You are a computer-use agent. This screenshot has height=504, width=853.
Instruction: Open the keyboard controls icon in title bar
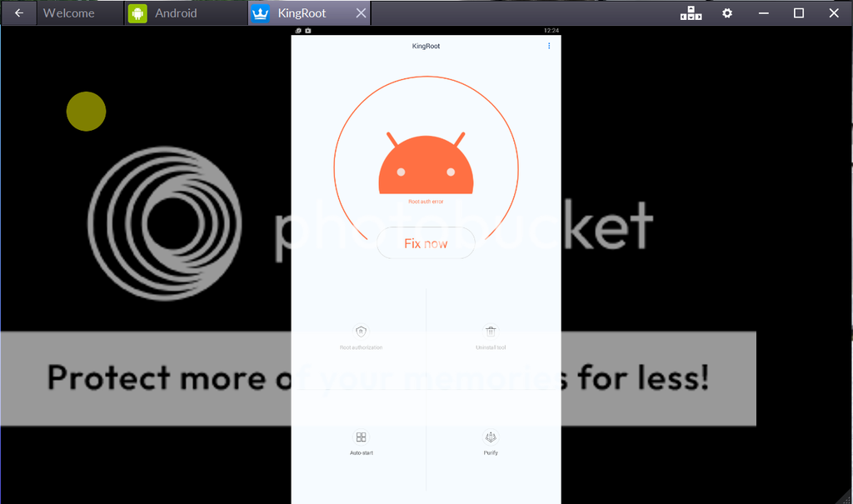click(x=691, y=13)
